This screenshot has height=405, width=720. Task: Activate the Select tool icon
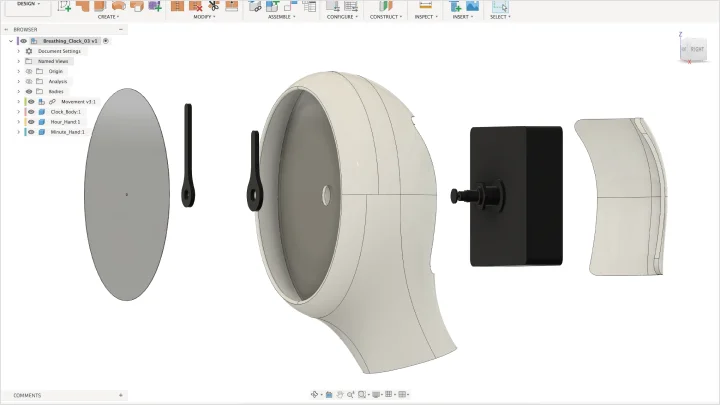[500, 6]
